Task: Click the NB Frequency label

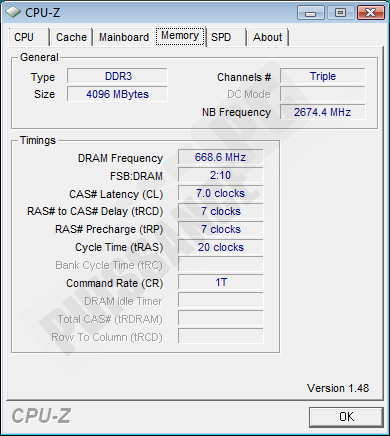Action: point(236,113)
